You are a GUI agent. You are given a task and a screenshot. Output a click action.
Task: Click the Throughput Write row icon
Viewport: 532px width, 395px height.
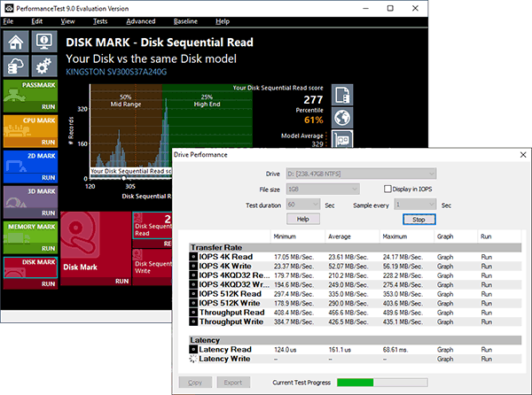[x=193, y=321]
